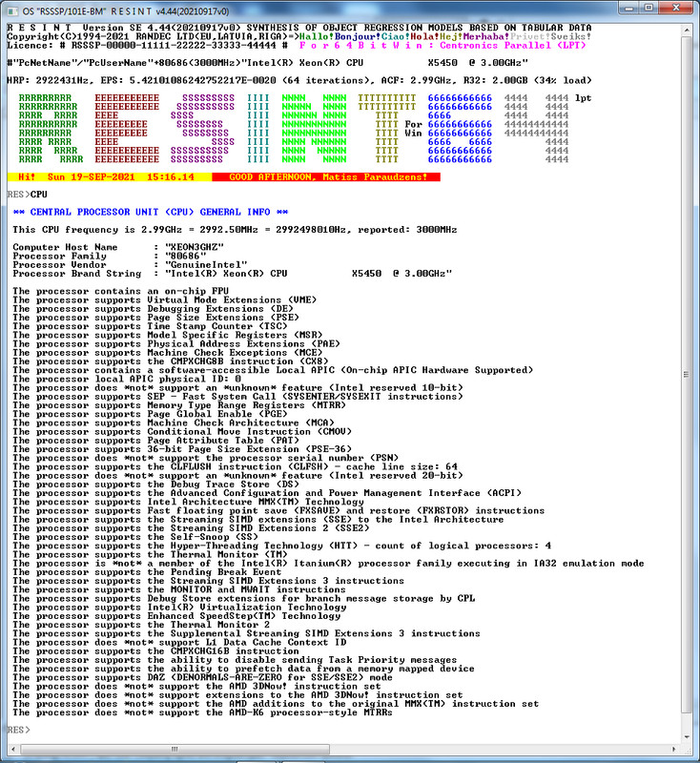Click the 'CMPXCHG16B instruction' line
This screenshot has width=700, height=763.
point(155,650)
